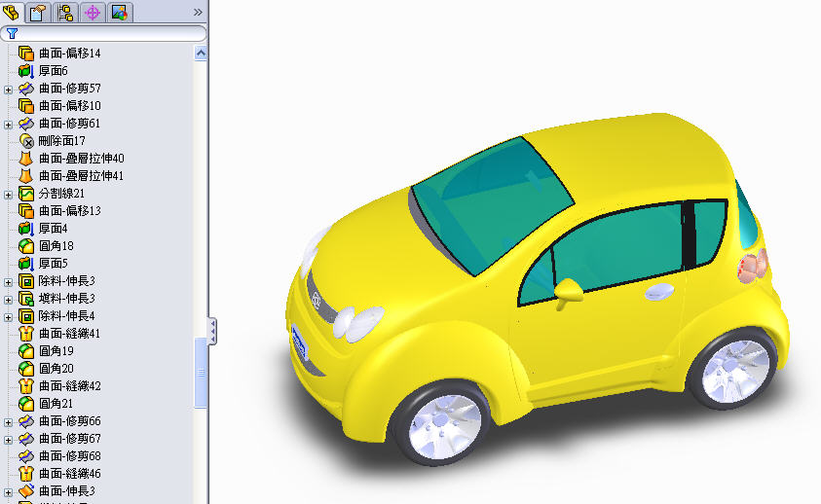Select the 厚面6 feature name
821x504 pixels.
(x=54, y=71)
